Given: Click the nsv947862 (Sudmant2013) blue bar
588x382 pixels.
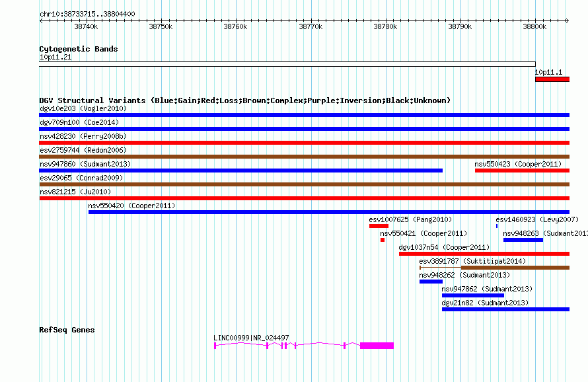Looking at the screenshot, I should point(473,295).
